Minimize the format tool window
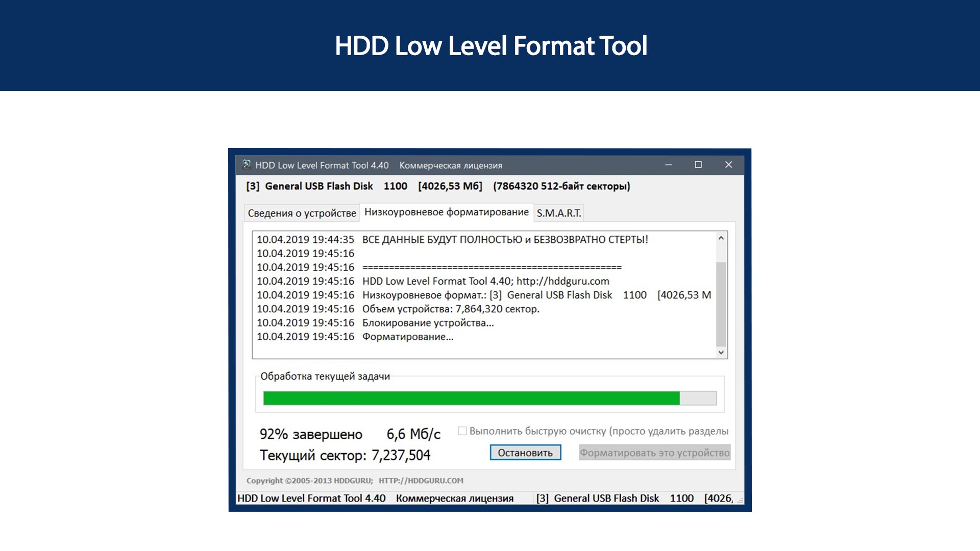 pos(668,165)
